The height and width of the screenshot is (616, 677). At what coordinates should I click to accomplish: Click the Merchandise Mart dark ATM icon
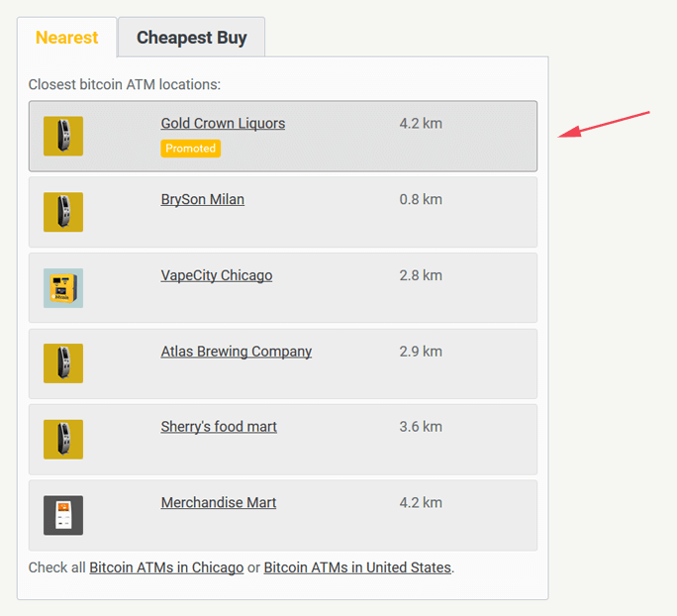(x=63, y=515)
